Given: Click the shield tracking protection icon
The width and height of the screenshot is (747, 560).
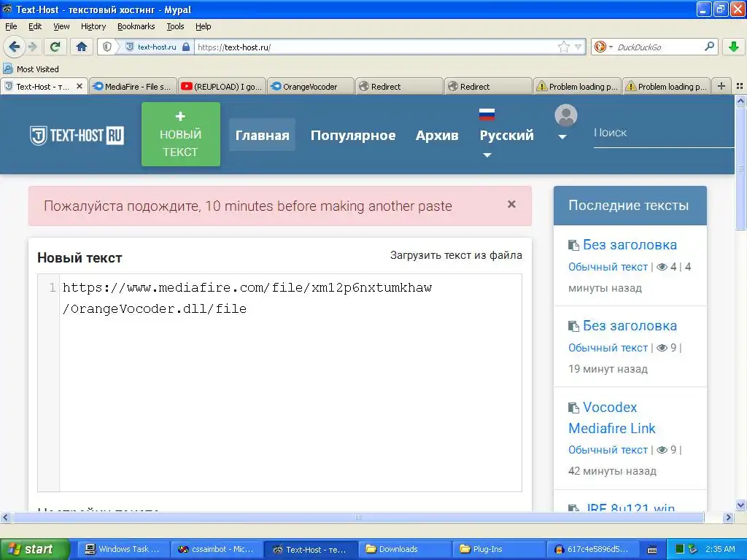Looking at the screenshot, I should (107, 47).
